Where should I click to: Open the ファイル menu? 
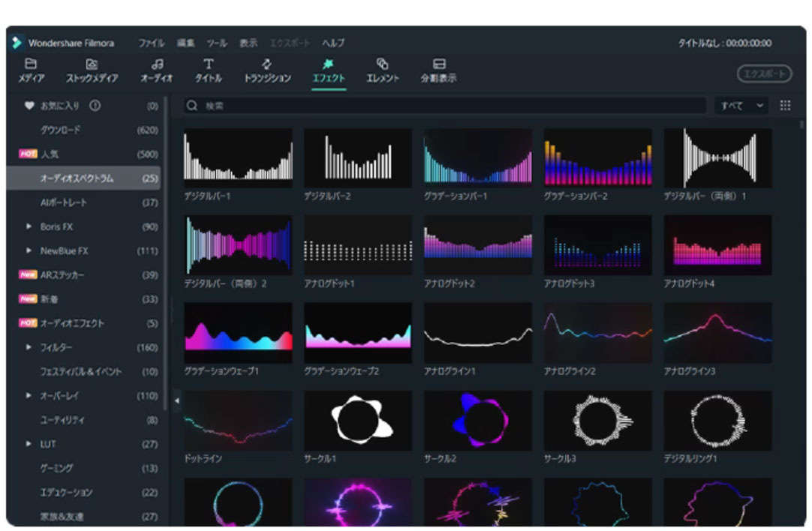click(x=151, y=43)
